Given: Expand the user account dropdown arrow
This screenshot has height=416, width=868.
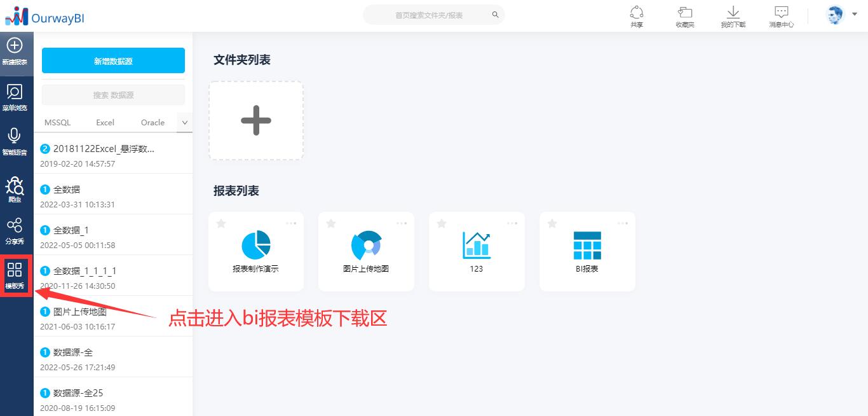Looking at the screenshot, I should [855, 14].
